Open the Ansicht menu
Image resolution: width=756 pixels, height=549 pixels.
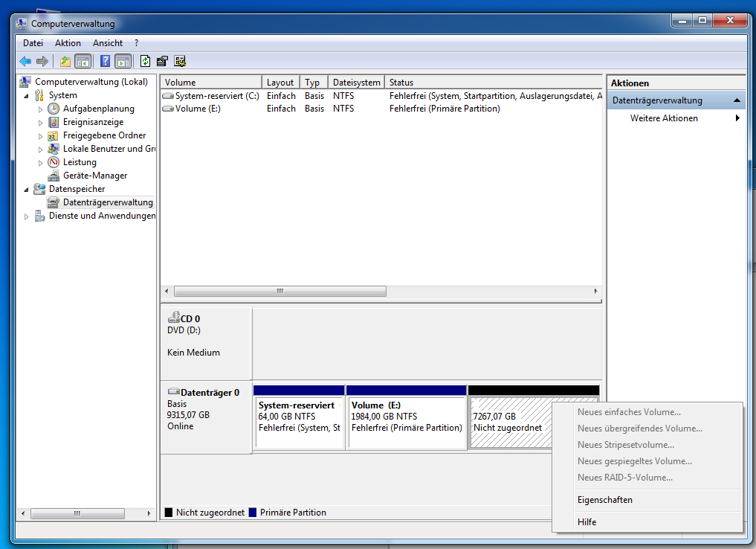(108, 43)
